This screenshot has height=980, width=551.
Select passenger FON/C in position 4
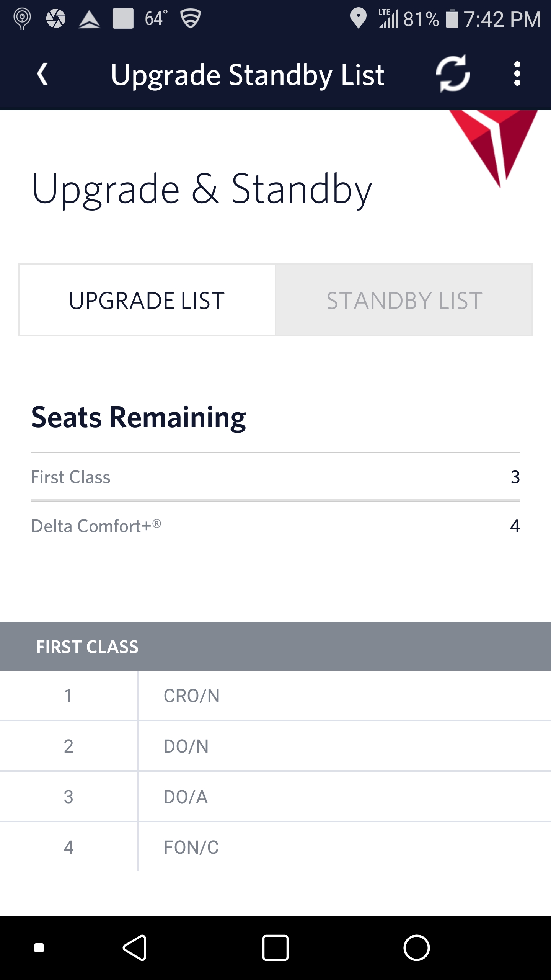[x=275, y=847]
